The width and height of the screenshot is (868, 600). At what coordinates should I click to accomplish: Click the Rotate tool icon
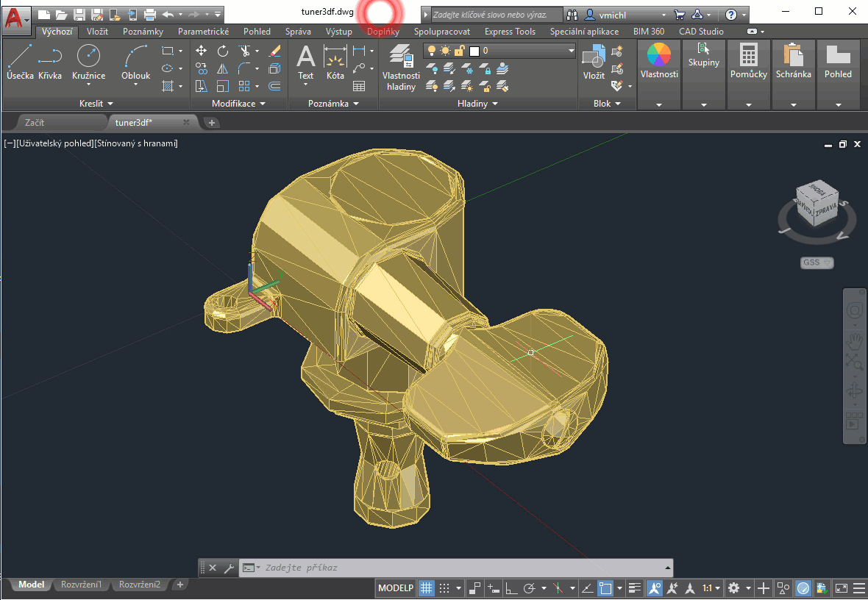point(223,51)
